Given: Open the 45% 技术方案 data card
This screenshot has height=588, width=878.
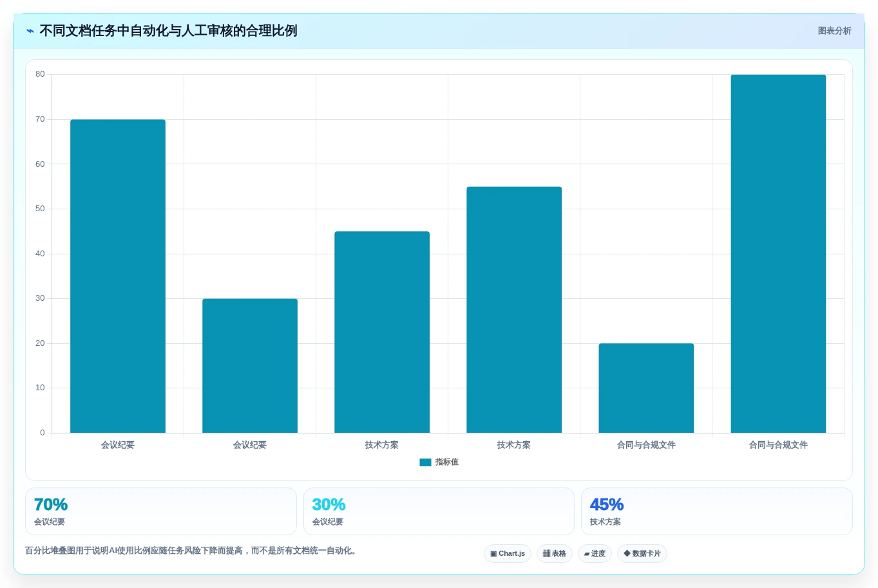Looking at the screenshot, I should coord(717,511).
